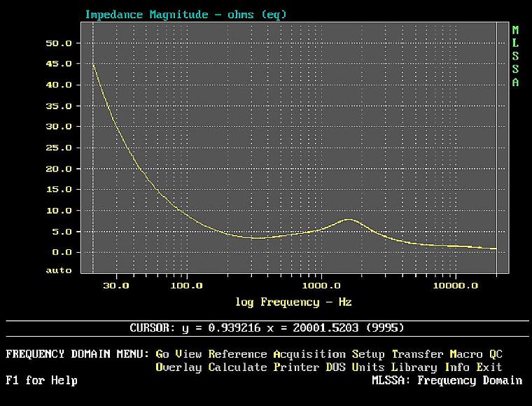The height and width of the screenshot is (406, 532).
Task: Choose Overlay from the second menu row
Action: pyautogui.click(x=178, y=367)
